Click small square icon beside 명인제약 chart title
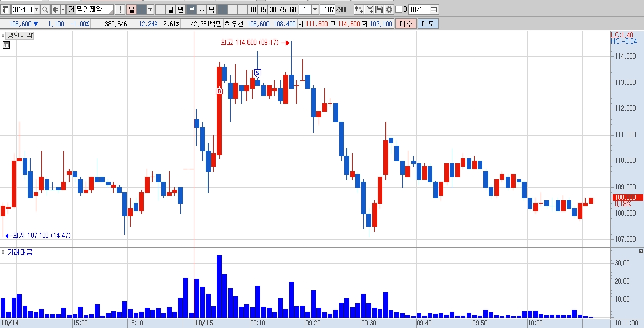The height and width of the screenshot is (328, 644). (x=3, y=36)
